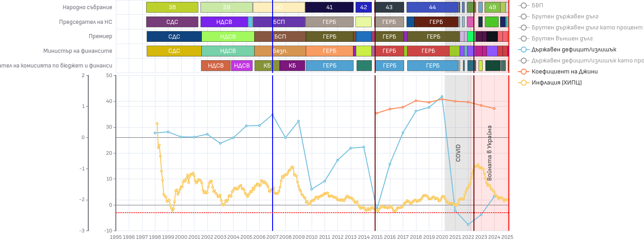Select parliament 41 bar

[330, 7]
